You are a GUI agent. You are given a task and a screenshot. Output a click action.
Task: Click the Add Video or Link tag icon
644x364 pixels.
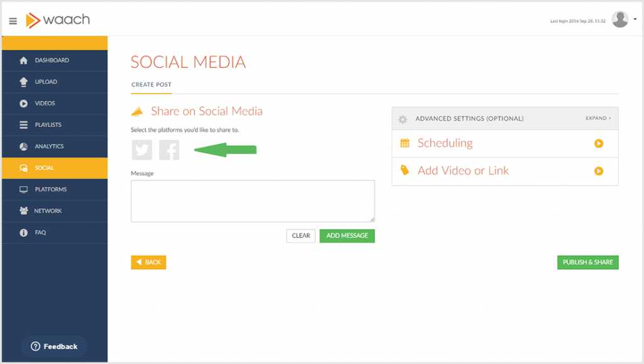coord(404,170)
